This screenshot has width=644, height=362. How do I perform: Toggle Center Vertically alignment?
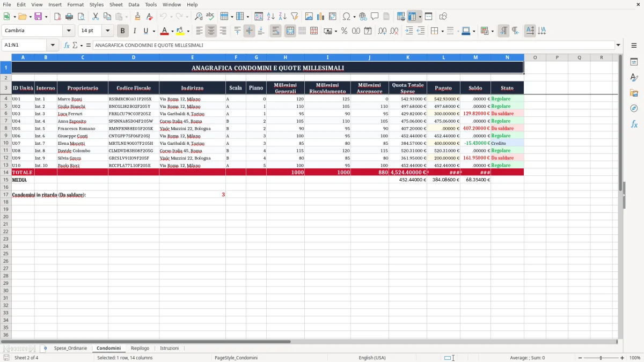249,31
